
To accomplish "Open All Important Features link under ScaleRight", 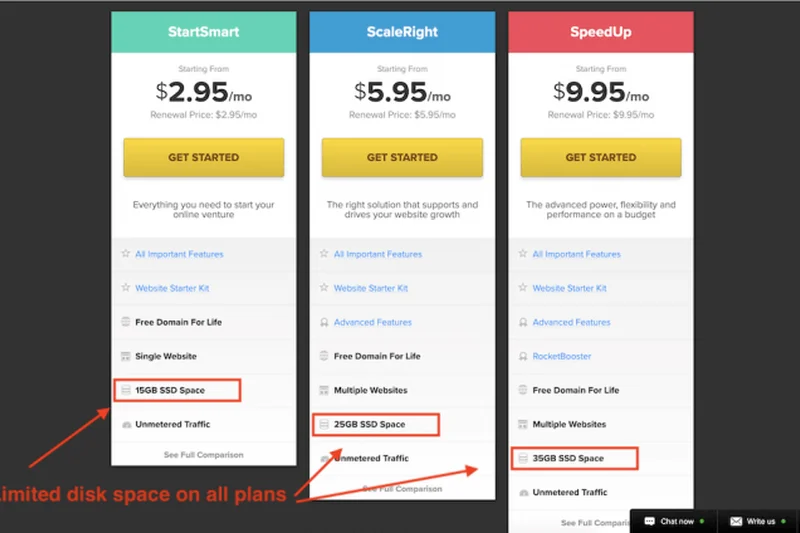I will 378,254.
